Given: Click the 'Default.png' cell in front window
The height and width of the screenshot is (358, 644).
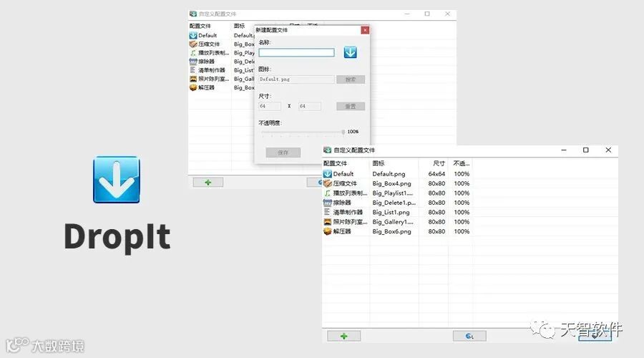Looking at the screenshot, I should (389, 174).
